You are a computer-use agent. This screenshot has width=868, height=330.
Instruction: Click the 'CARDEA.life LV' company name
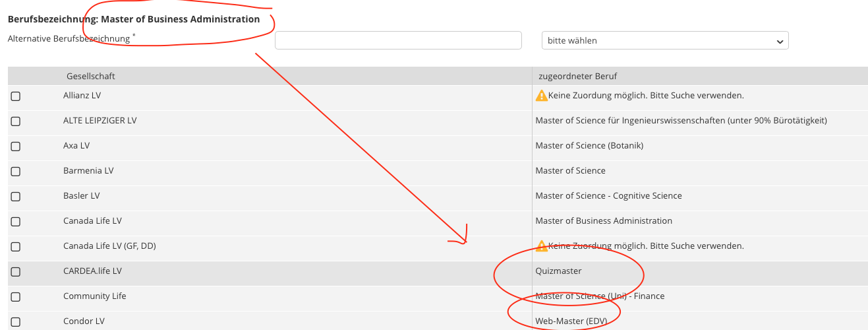[93, 271]
